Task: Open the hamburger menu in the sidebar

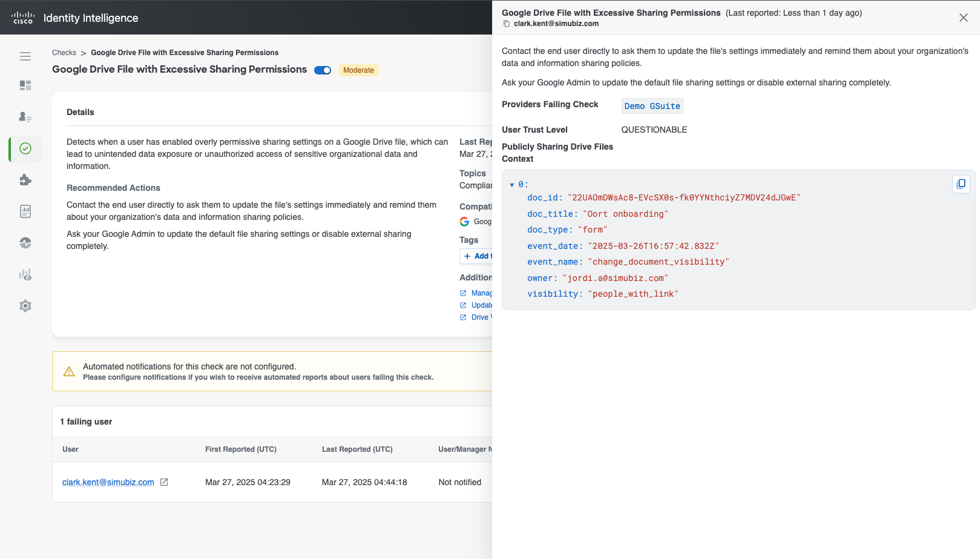Action: pyautogui.click(x=25, y=56)
